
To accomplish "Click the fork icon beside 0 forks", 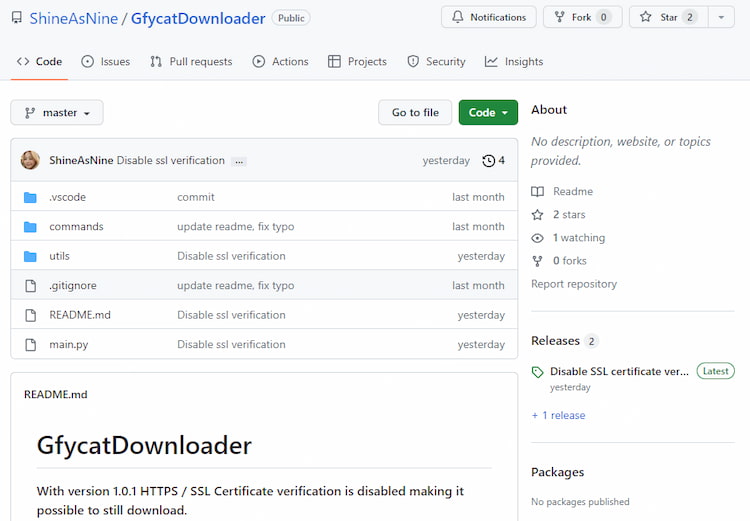I will [x=537, y=261].
